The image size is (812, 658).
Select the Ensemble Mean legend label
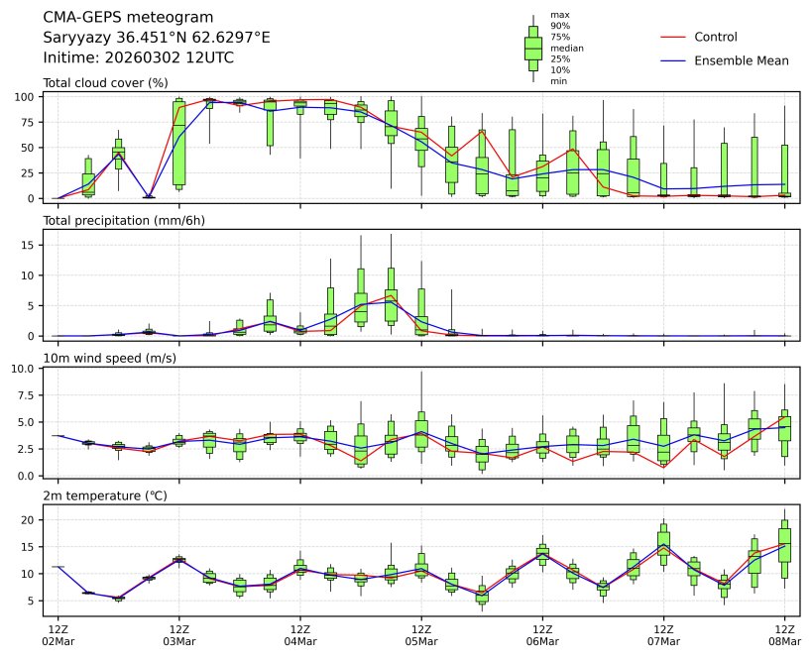coord(742,60)
